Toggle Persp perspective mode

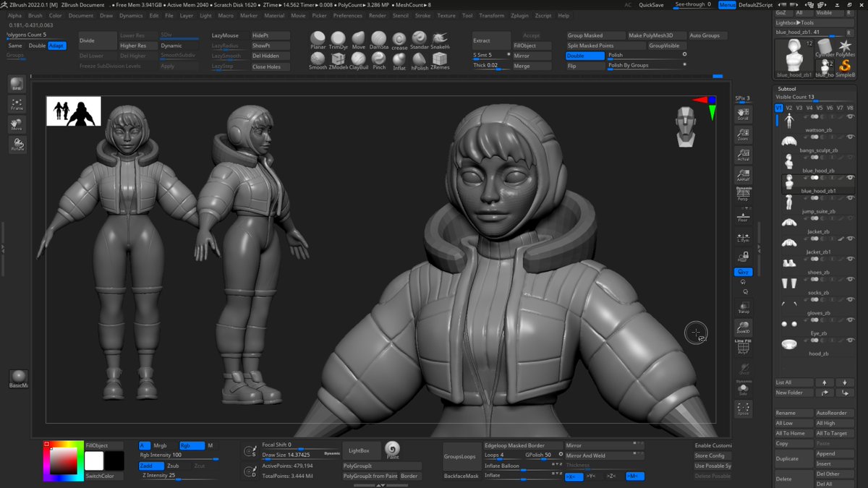pyautogui.click(x=743, y=194)
